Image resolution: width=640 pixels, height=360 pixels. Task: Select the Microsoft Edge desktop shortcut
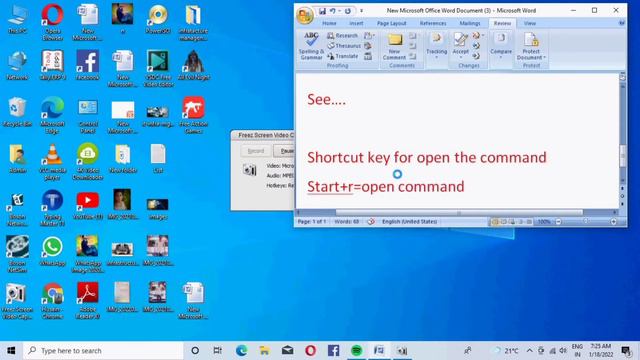coord(52,115)
